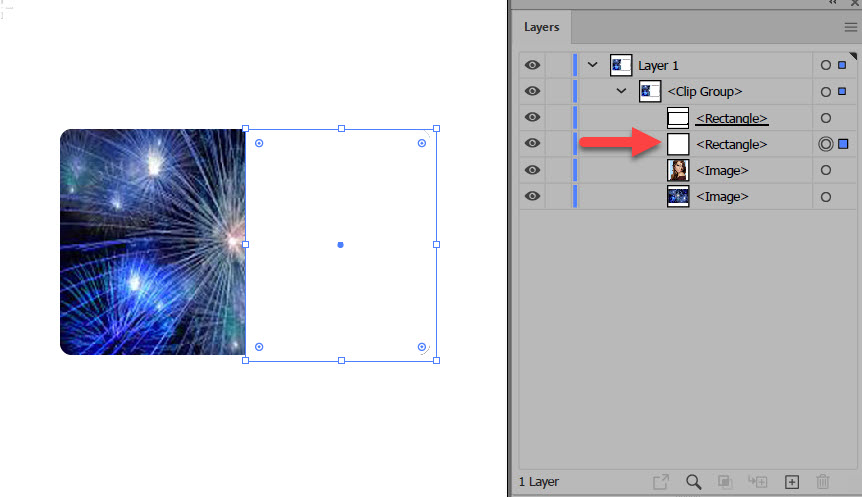Click the Locate Object magnifier icon
Screen dimensions: 862x497
(693, 482)
